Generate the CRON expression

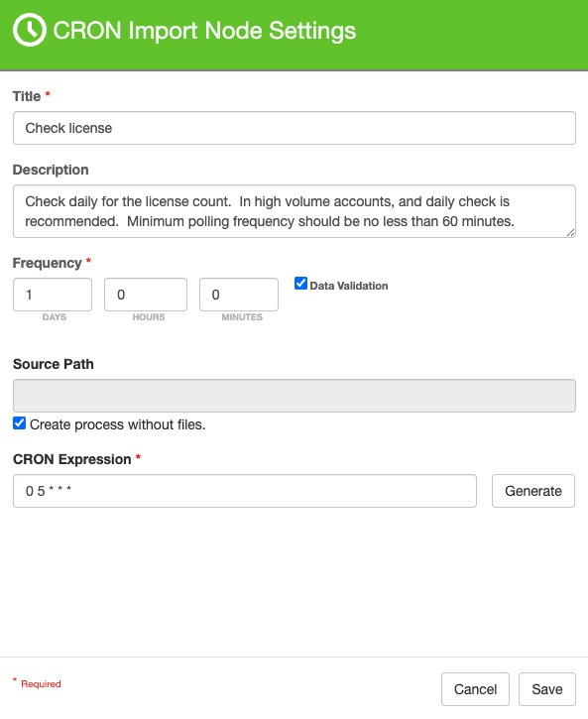pyautogui.click(x=533, y=491)
